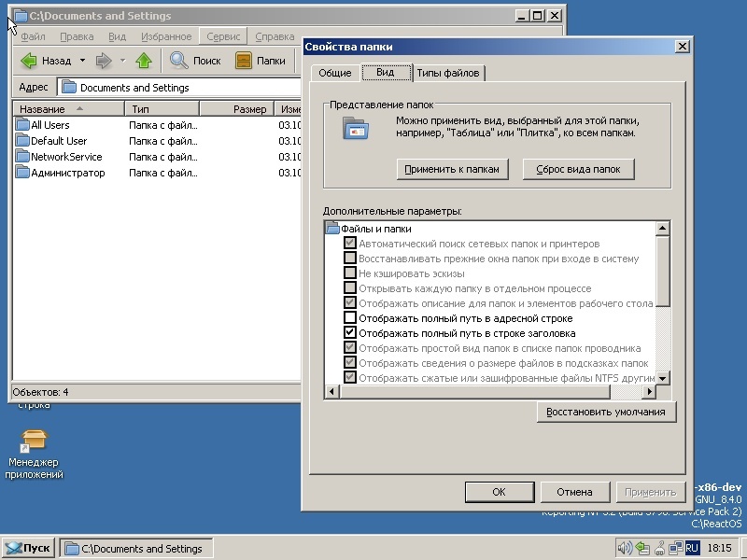
Task: Go back with the green Назад arrow
Action: point(45,61)
